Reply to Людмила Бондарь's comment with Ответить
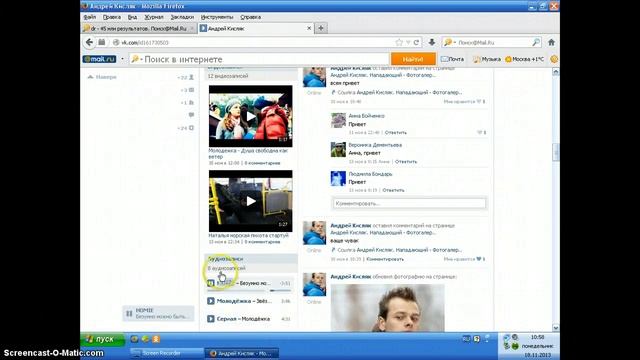The width and height of the screenshot is (640, 360). coord(393,190)
